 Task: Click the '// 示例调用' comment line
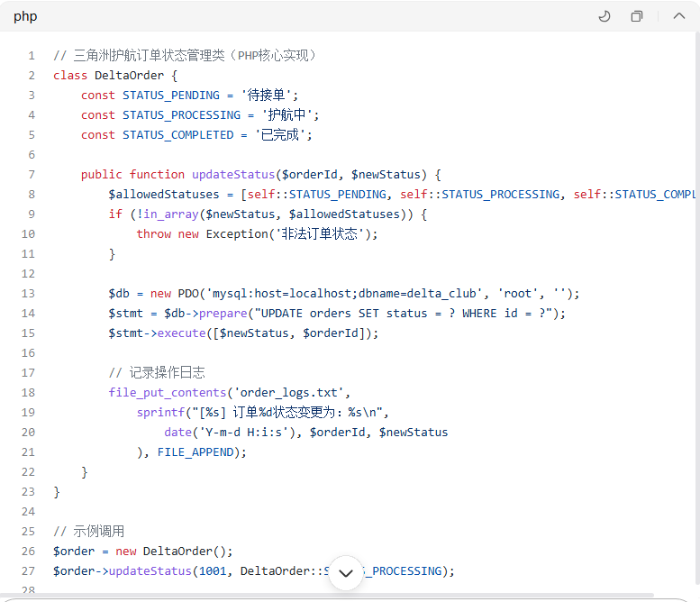pos(89,532)
